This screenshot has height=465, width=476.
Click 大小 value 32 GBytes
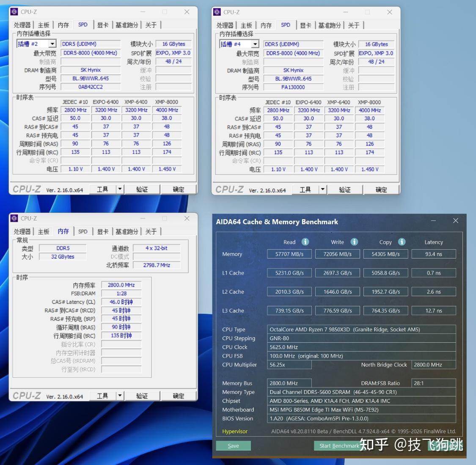[x=63, y=256]
